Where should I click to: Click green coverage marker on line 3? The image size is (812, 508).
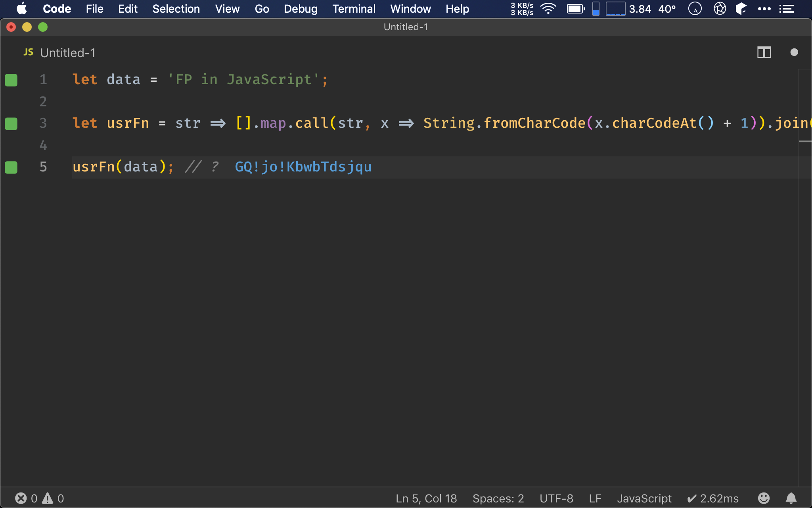pyautogui.click(x=11, y=123)
